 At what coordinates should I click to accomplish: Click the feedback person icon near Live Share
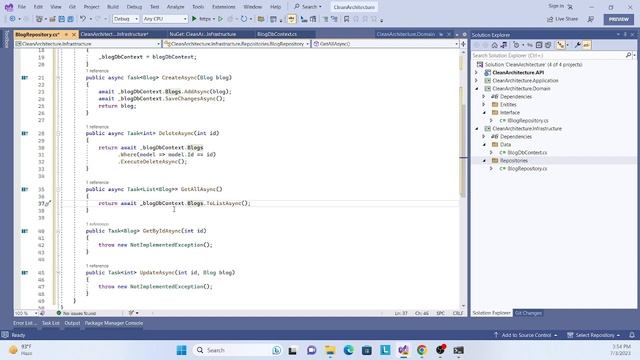591,19
